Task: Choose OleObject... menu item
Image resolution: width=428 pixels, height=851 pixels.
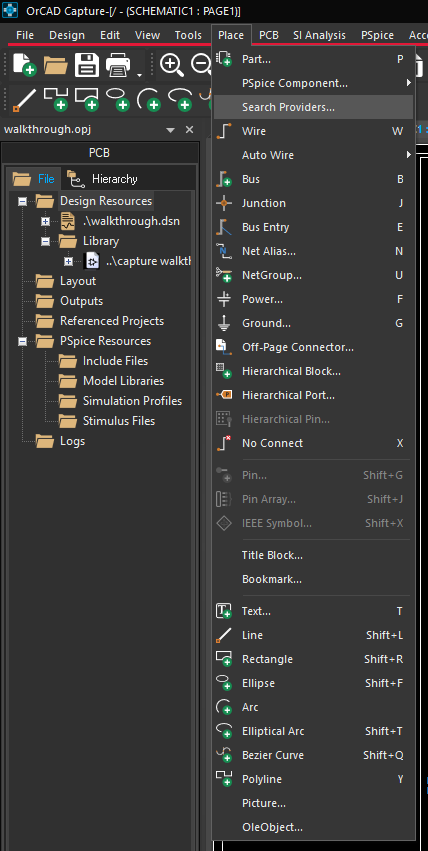Action: 314,827
